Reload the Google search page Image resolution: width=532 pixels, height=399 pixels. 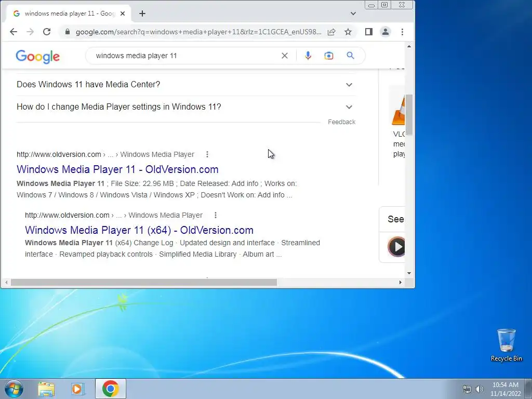(x=47, y=32)
